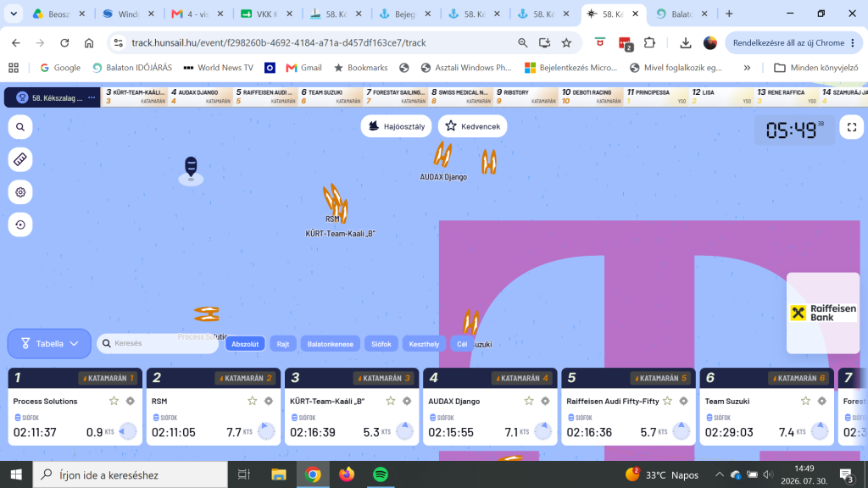868x488 pixels.
Task: Favorite RSM with its star
Action: [252, 401]
